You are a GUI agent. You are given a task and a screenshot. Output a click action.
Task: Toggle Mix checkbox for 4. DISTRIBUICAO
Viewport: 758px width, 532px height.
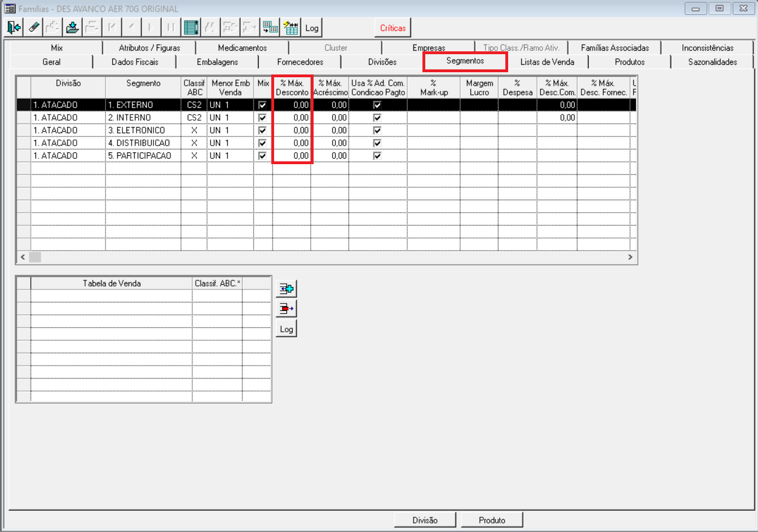click(x=262, y=143)
